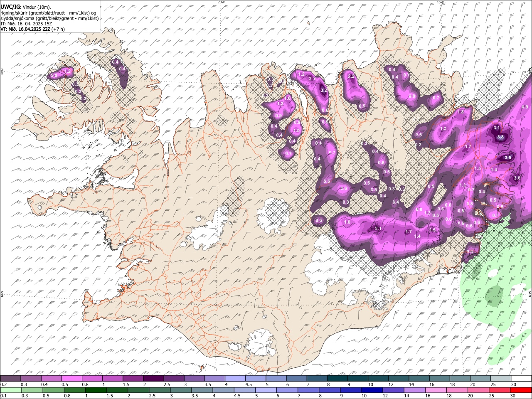Select the VT: Mið. 16.04.2025 22Z valid-time line
Viewport: 532px width, 399px height.
[x=32, y=29]
